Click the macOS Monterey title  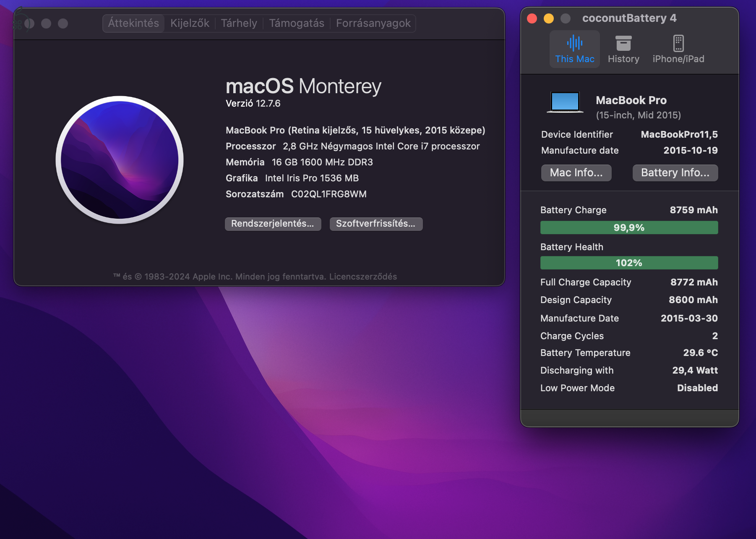click(303, 86)
